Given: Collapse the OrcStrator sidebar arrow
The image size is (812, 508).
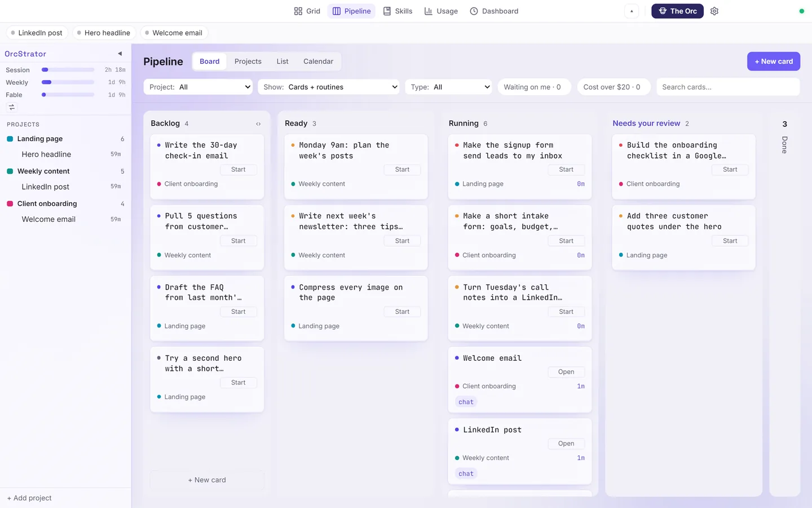Looking at the screenshot, I should coord(120,54).
